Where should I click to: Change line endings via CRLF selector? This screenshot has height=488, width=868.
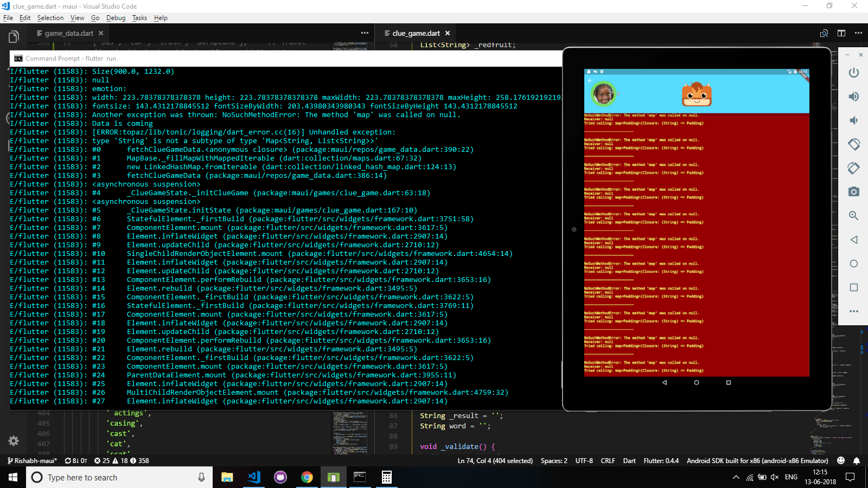tap(608, 460)
